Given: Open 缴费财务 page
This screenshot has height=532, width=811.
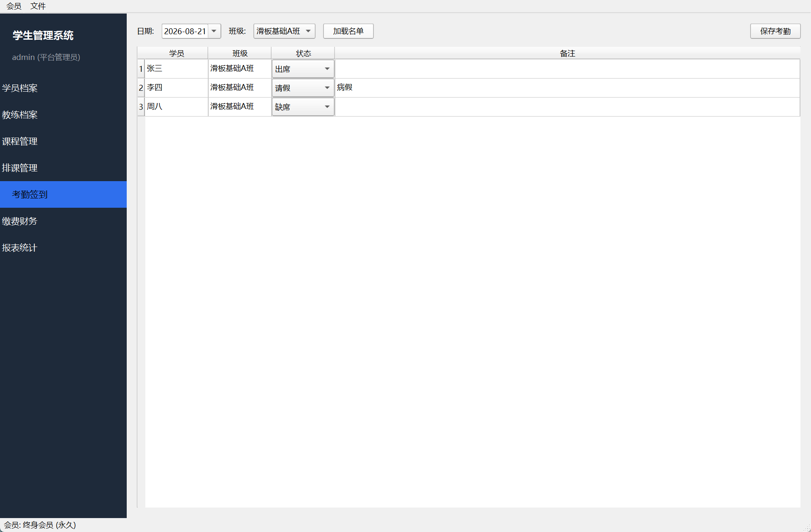Looking at the screenshot, I should (63, 221).
